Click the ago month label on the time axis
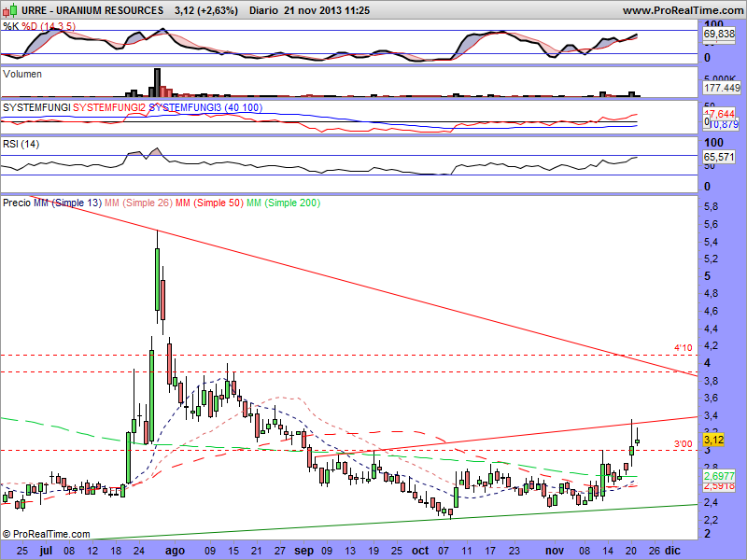The image size is (747, 560). click(176, 551)
